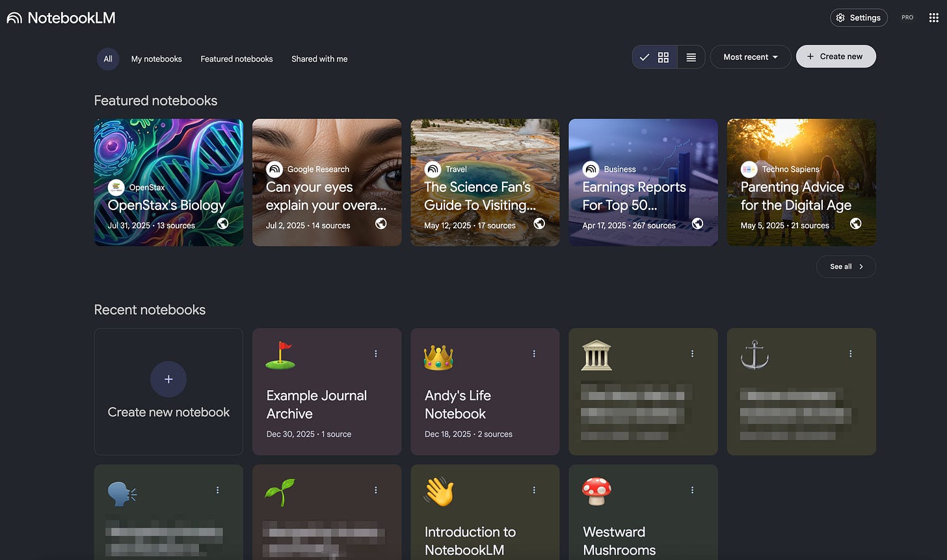Click the crown emoji icon
The width and height of the screenshot is (947, 560).
point(438,357)
